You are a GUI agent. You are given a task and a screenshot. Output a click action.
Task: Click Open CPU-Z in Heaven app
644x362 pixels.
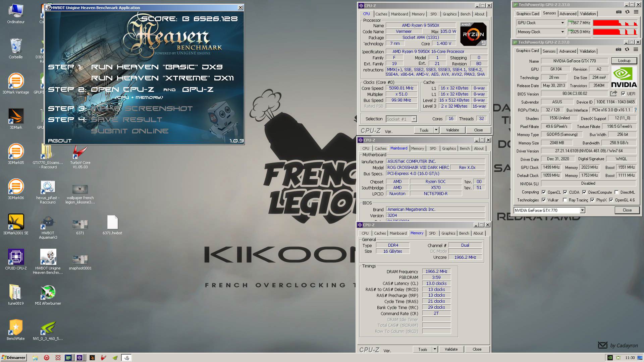pyautogui.click(x=122, y=89)
